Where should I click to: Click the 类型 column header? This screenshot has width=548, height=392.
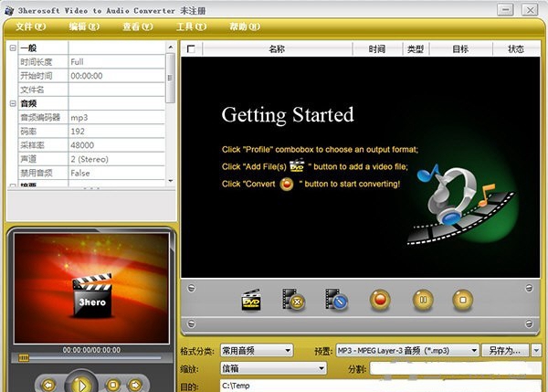[416, 49]
